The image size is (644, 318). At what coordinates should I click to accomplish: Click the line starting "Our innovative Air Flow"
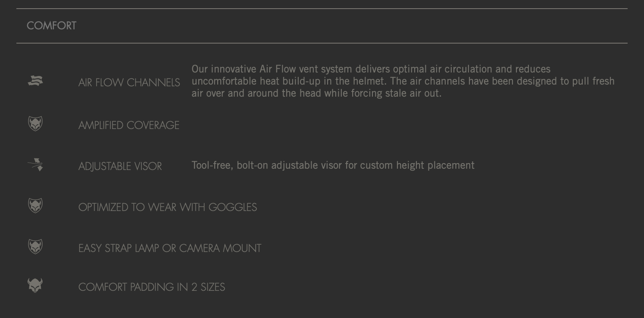coord(371,69)
